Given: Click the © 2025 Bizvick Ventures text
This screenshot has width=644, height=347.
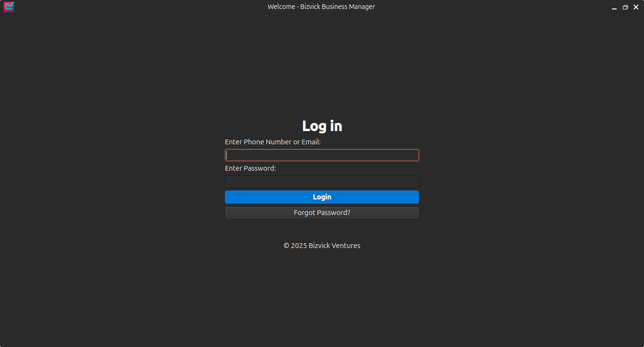Looking at the screenshot, I should [x=322, y=245].
